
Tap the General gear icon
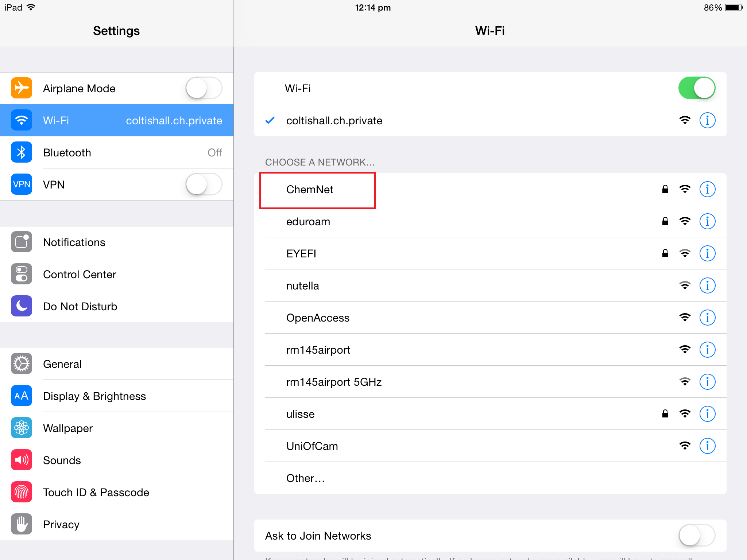point(22,364)
